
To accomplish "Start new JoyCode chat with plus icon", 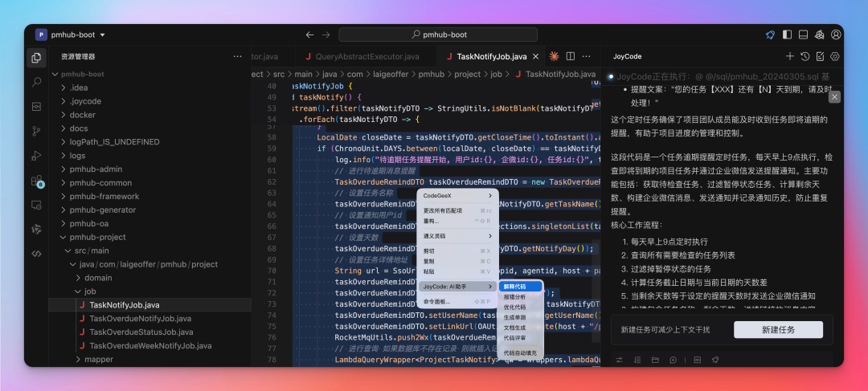I will pos(790,57).
